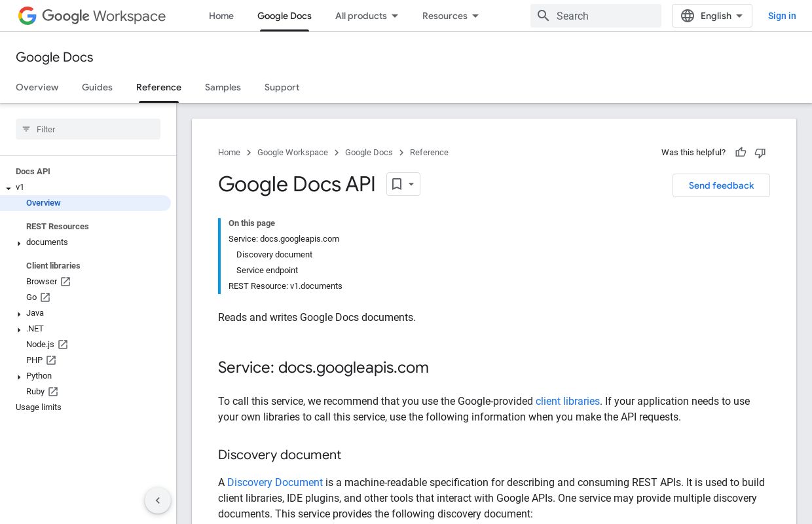Viewport: 812px width, 524px height.
Task: Open the client libraries link
Action: pos(568,401)
